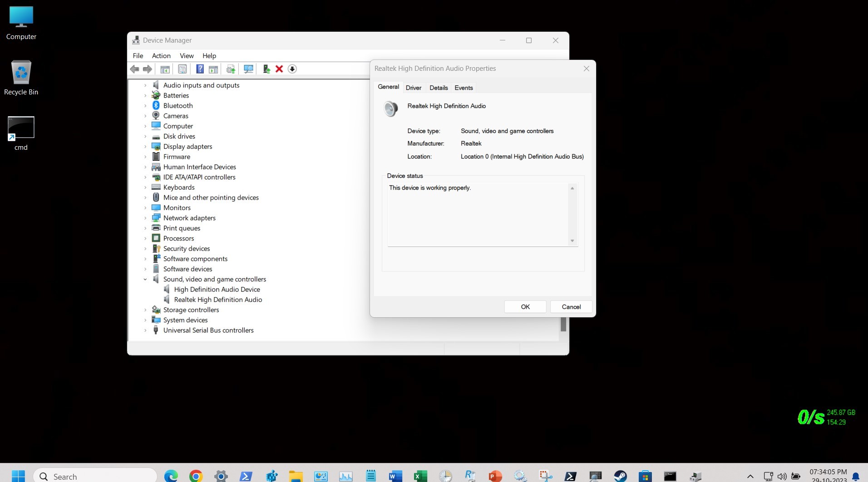Select the Keyboards category label
The image size is (868, 482).
pyautogui.click(x=179, y=187)
